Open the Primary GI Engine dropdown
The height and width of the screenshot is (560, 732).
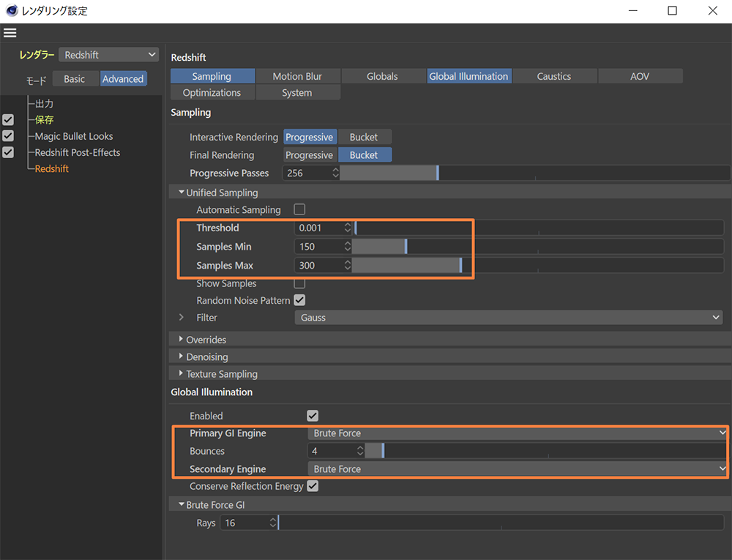pyautogui.click(x=518, y=433)
